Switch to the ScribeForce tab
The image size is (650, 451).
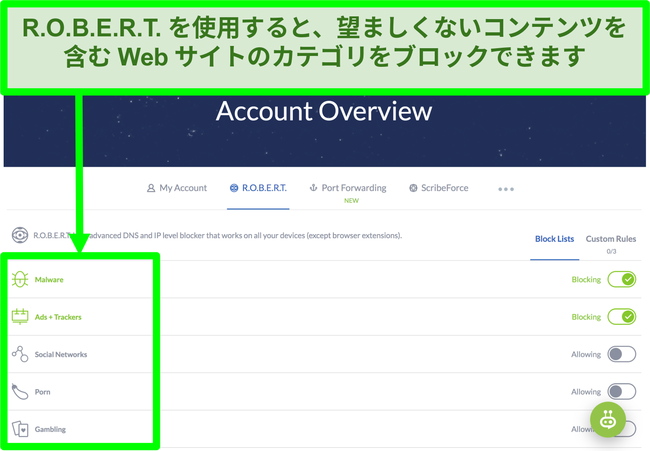pos(439,188)
